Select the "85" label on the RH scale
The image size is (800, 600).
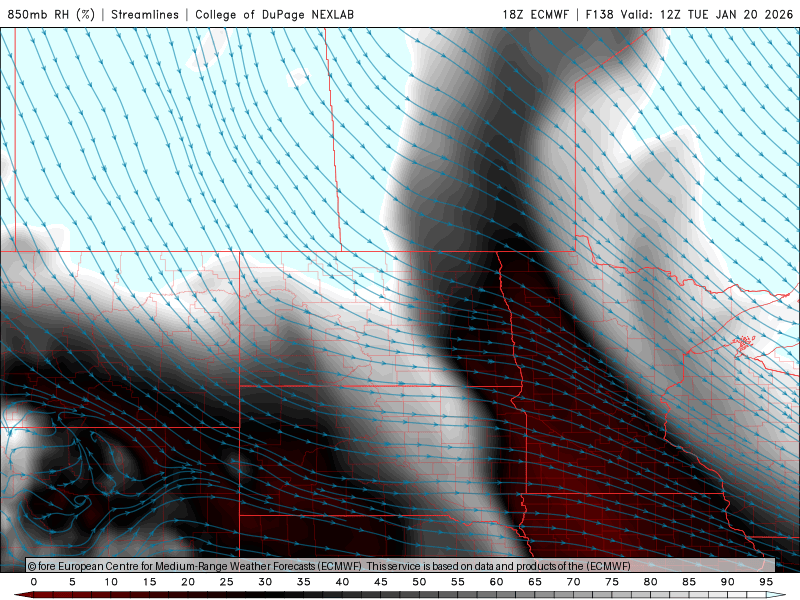coord(689,582)
